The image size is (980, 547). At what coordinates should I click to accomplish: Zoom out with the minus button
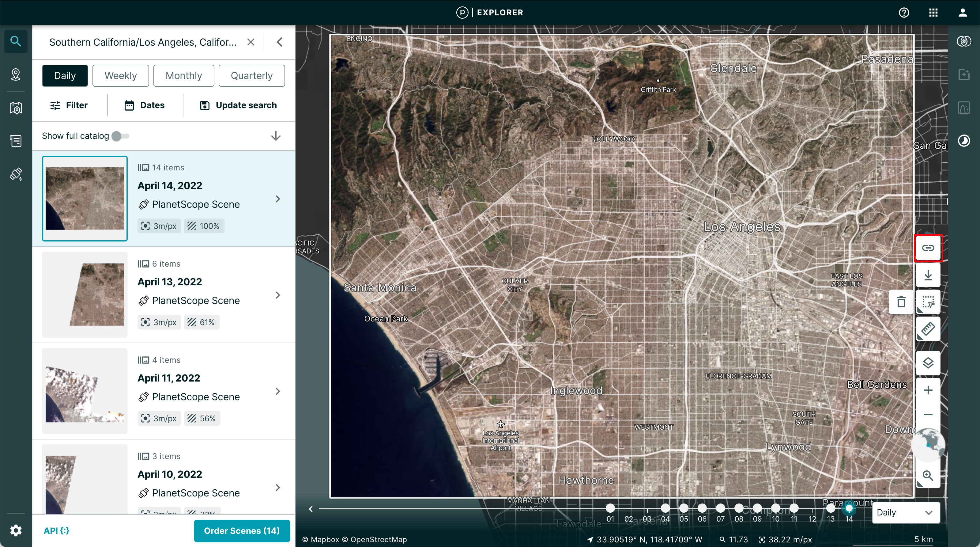click(x=928, y=415)
